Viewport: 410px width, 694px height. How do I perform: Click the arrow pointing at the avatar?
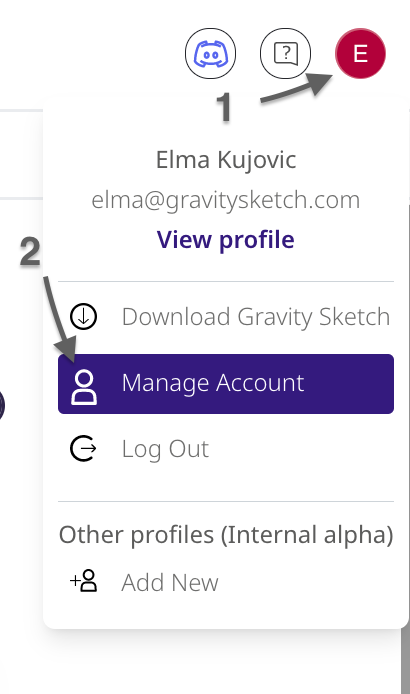[x=296, y=88]
